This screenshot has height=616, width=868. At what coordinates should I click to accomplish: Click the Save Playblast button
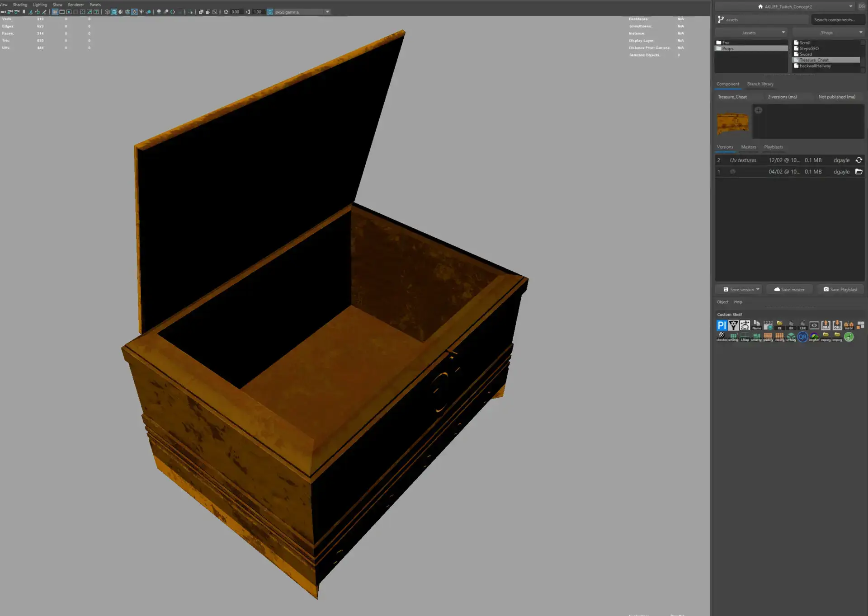click(840, 289)
